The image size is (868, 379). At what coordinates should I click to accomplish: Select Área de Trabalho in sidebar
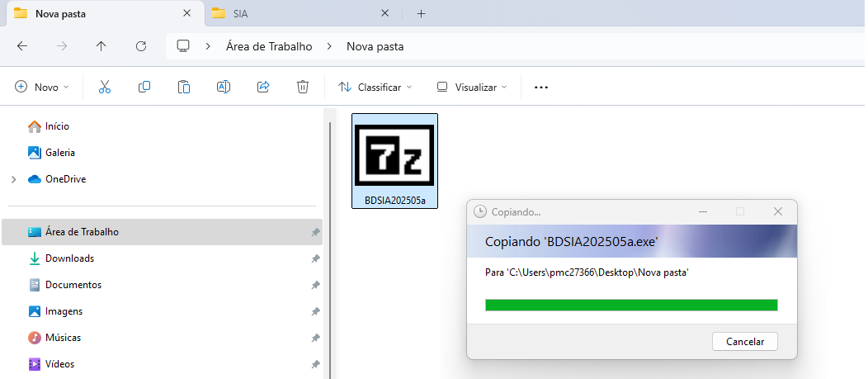tap(163, 231)
